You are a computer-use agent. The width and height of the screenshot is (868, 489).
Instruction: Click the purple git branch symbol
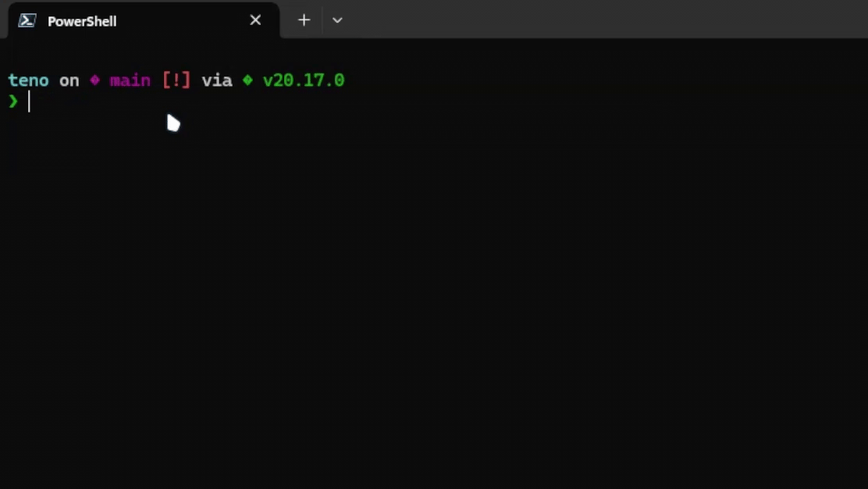tap(94, 80)
